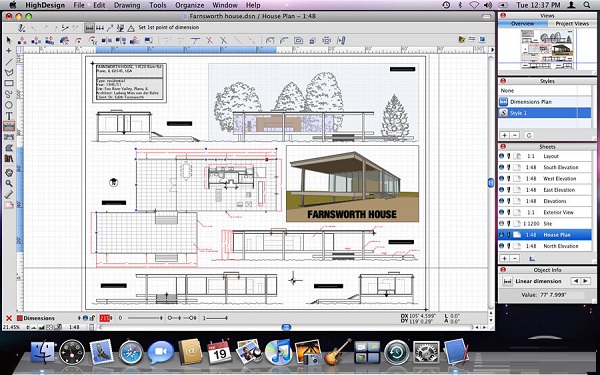Image resolution: width=600 pixels, height=375 pixels.
Task: Add a new style with plus button
Action: point(504,135)
